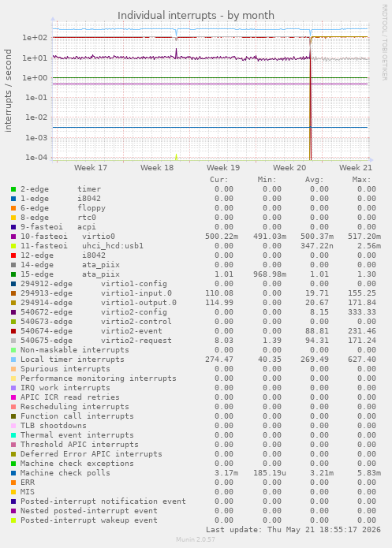392x548 pixels.
Task: Click the Week 18 axis label
Action: (157, 168)
